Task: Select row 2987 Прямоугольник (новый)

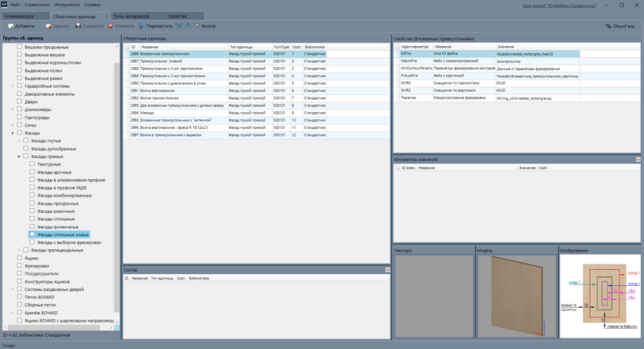Action: [257, 61]
